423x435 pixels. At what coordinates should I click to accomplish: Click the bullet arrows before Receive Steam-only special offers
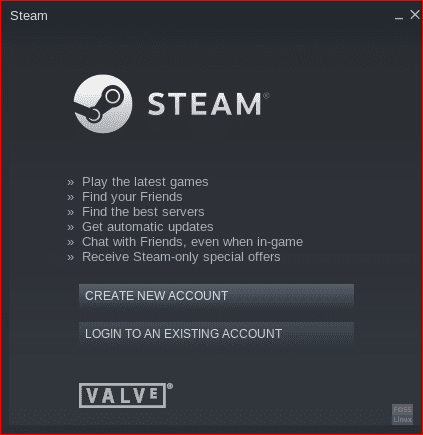point(71,258)
